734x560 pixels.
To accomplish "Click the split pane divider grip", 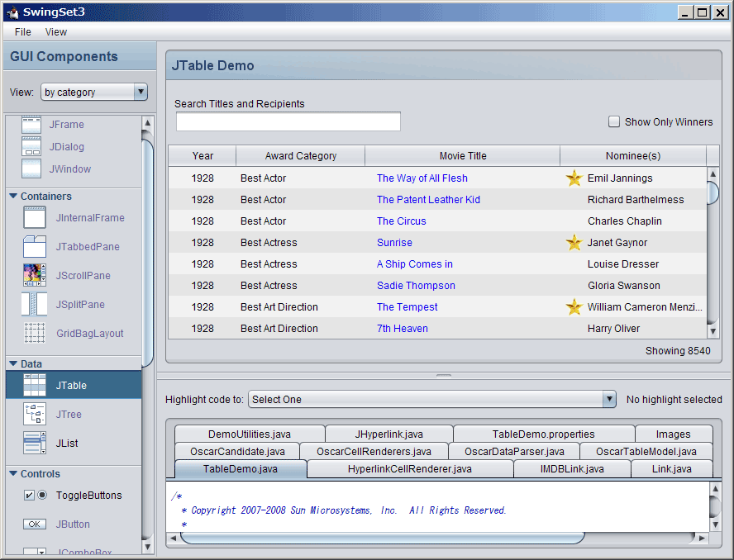I will click(x=444, y=375).
